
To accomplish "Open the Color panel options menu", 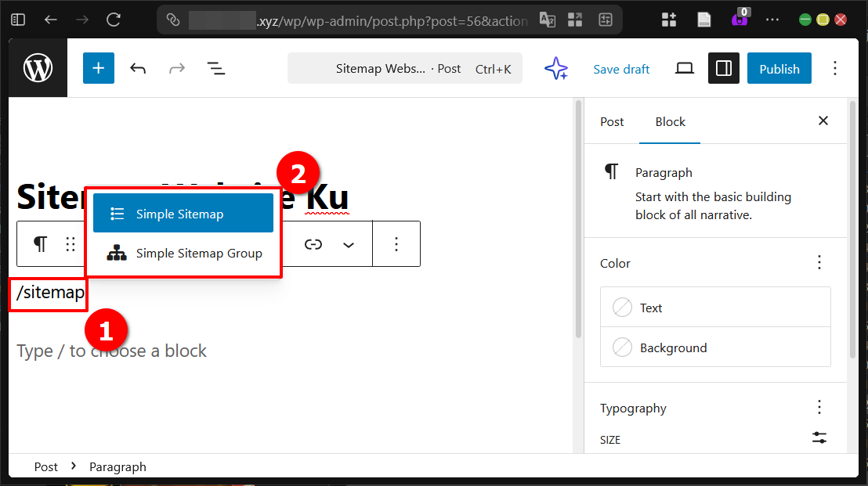I will click(x=819, y=262).
